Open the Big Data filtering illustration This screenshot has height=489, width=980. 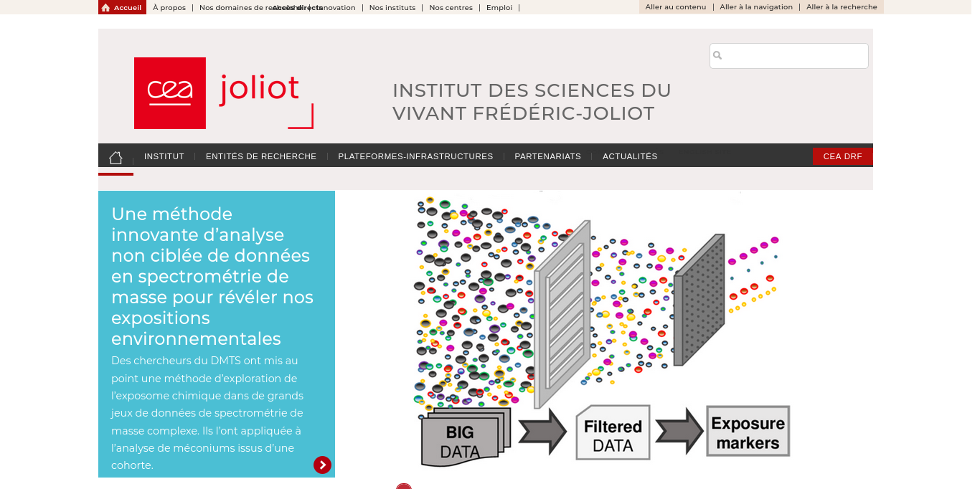pyautogui.click(x=603, y=330)
